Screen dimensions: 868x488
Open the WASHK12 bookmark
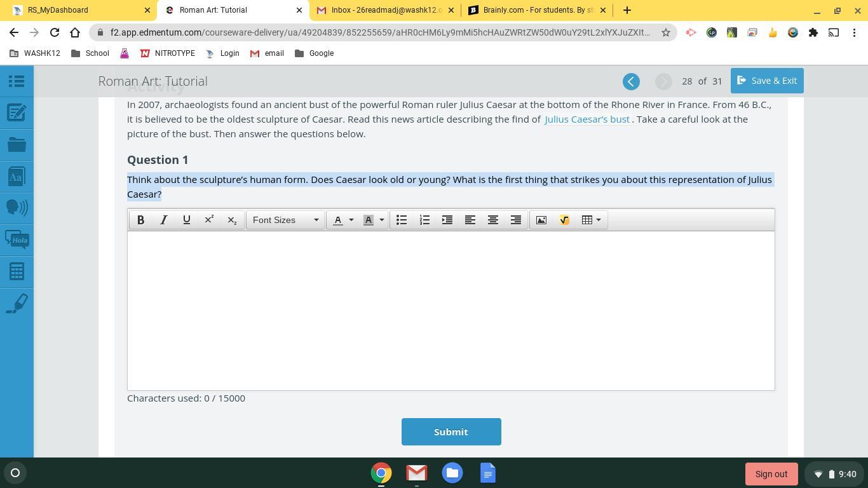[35, 53]
